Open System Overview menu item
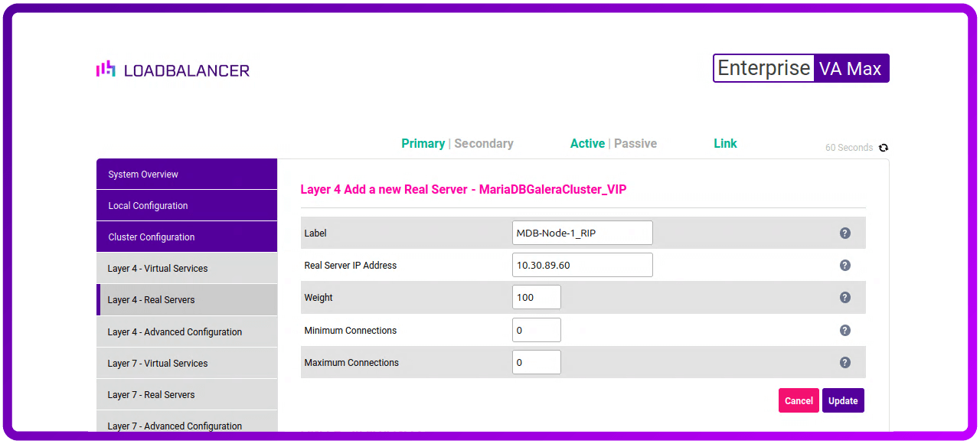 (x=186, y=175)
